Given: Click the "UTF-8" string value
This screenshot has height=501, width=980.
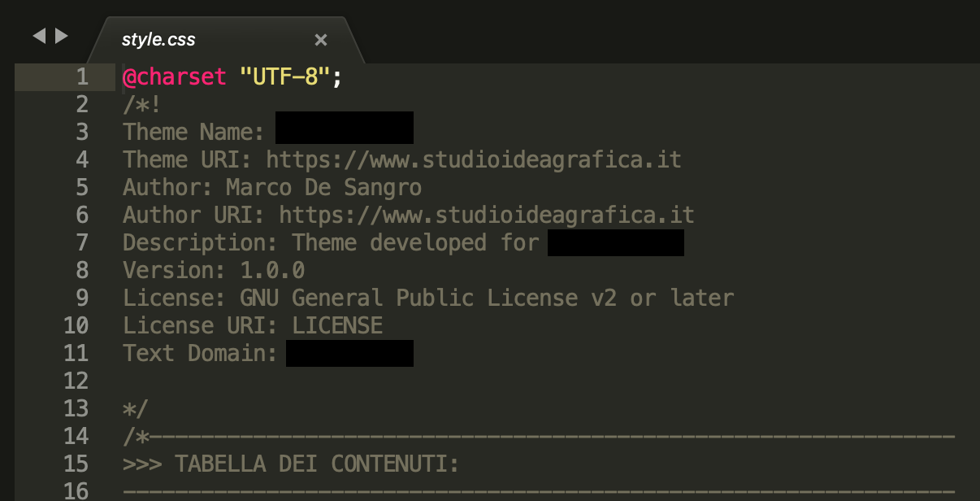Looking at the screenshot, I should tap(286, 77).
